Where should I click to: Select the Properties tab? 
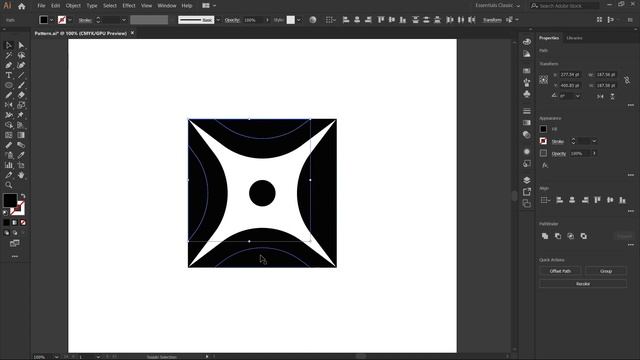tap(549, 38)
